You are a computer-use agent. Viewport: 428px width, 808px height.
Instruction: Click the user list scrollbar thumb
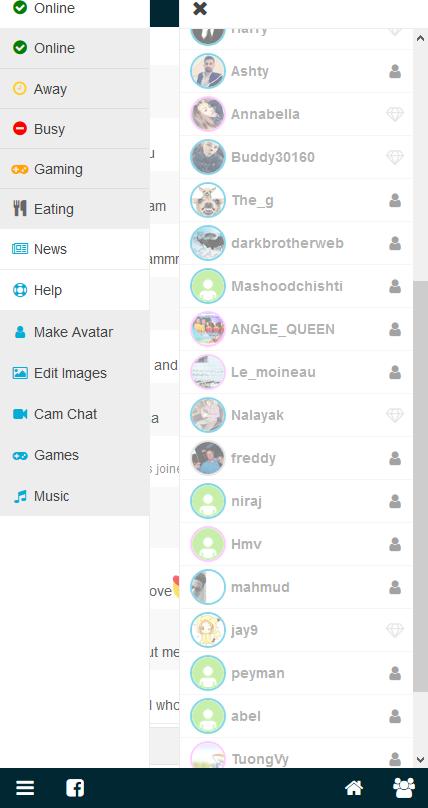click(420, 486)
